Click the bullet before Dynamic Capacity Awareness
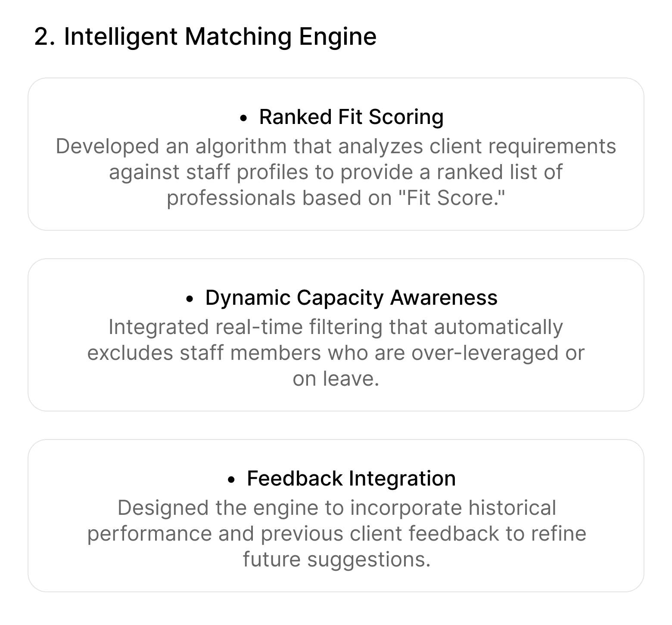Image resolution: width=672 pixels, height=625 pixels. pos(190,299)
